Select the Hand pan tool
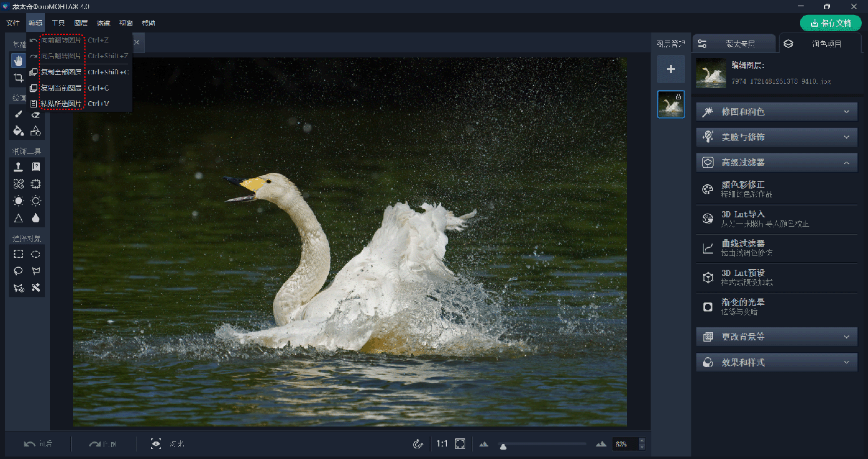868x459 pixels. [19, 61]
